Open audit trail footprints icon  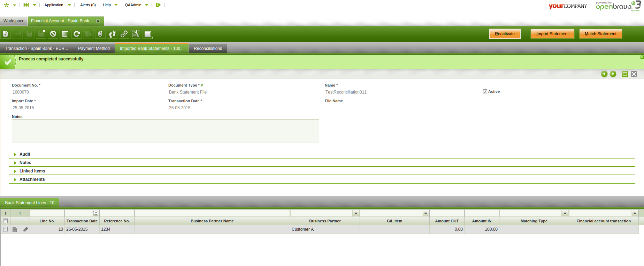[x=112, y=34]
